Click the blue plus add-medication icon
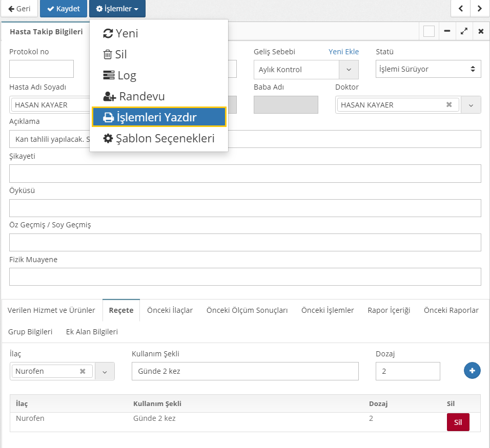Image resolution: width=490 pixels, height=448 pixels. [472, 371]
